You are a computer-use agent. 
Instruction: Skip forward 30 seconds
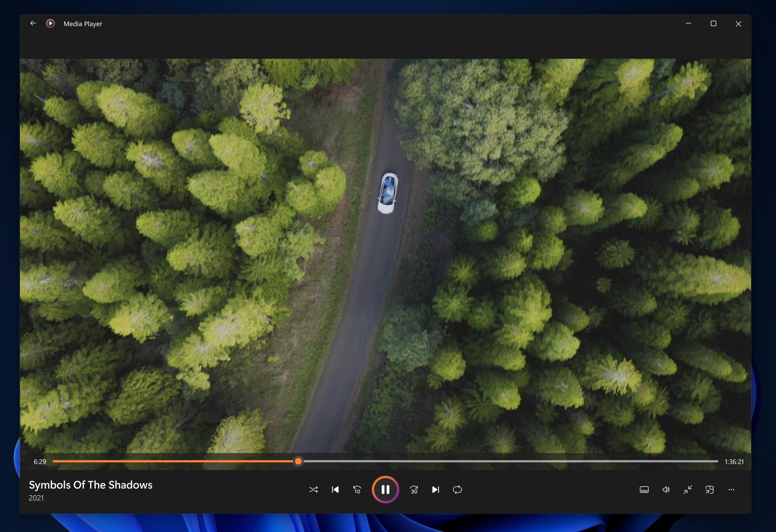[x=414, y=490]
